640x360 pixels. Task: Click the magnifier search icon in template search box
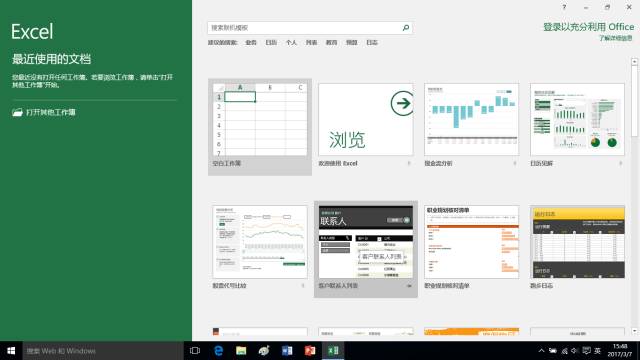(406, 28)
